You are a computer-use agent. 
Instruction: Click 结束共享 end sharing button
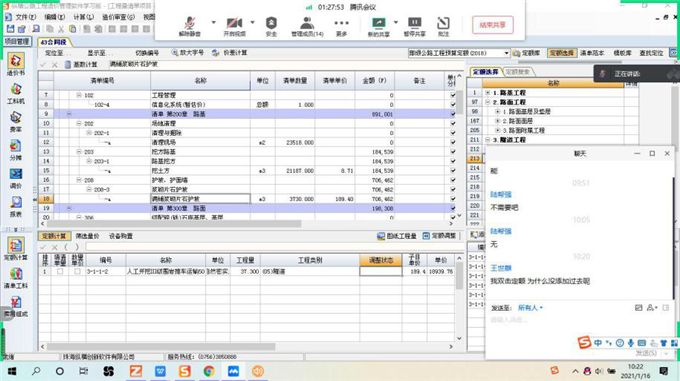[493, 25]
